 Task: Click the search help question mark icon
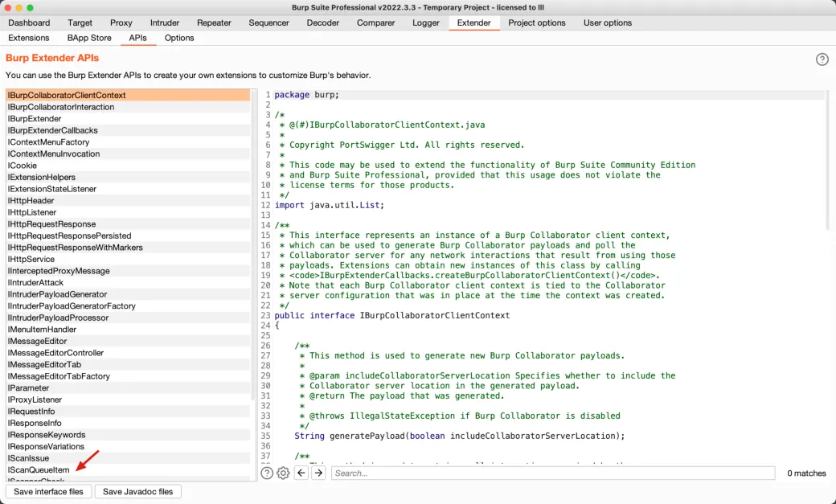[267, 473]
